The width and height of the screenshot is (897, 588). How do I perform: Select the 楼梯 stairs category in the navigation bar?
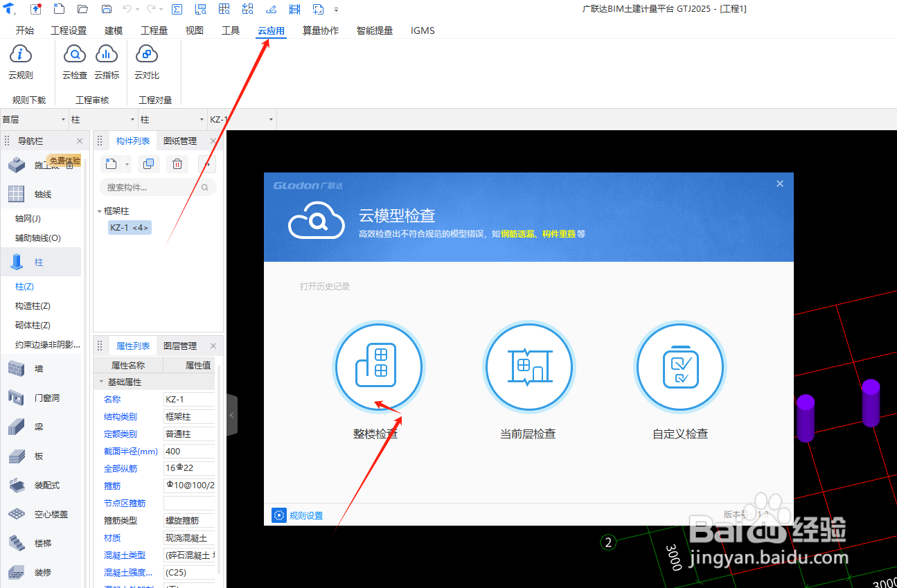40,543
